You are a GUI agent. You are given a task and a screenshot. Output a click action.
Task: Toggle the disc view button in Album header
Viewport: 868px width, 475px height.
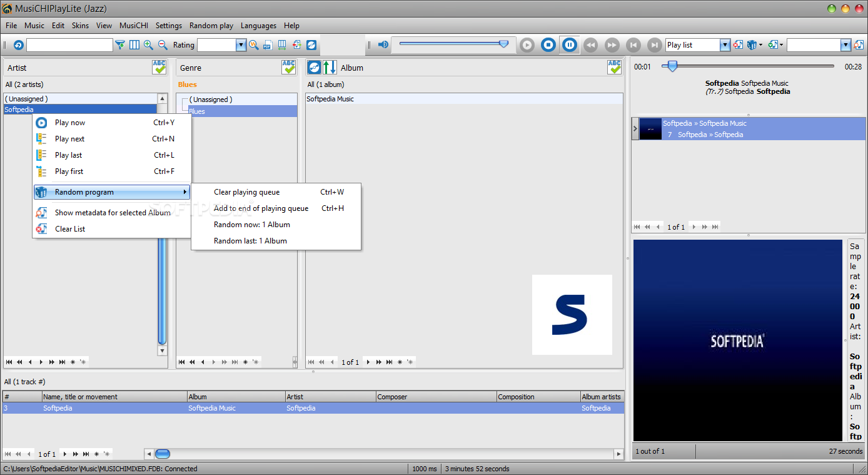[315, 68]
